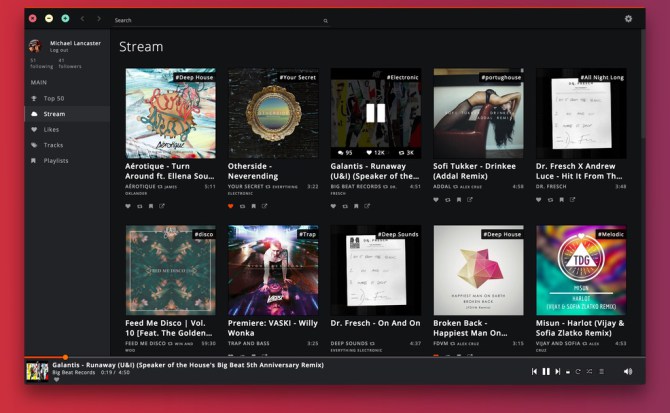Like the Aérotique - Turn Around track
This screenshot has height=413, width=670.
pyautogui.click(x=128, y=206)
